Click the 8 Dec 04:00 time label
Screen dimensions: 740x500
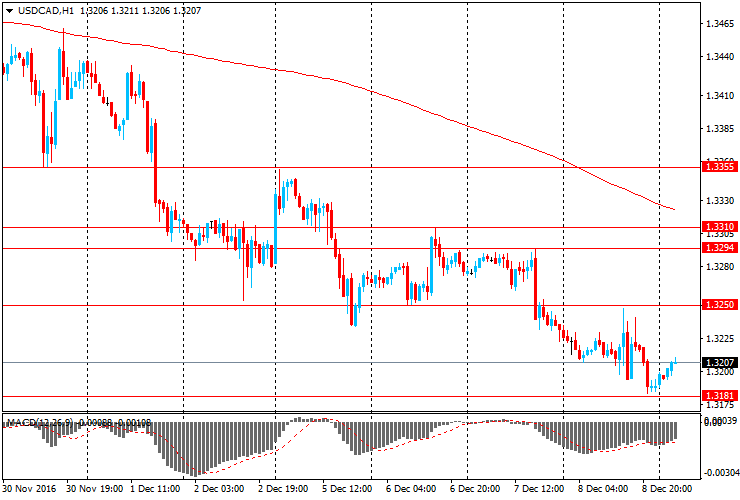tap(603, 489)
